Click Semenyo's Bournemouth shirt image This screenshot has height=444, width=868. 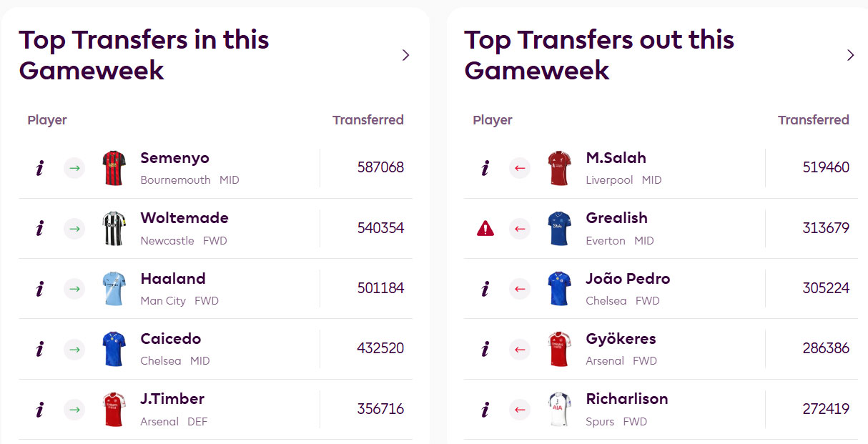click(114, 168)
